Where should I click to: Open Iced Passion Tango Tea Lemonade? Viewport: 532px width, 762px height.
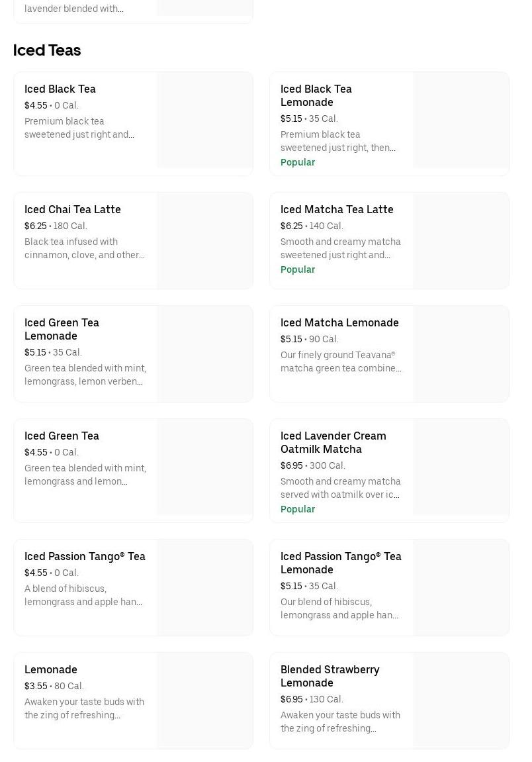click(341, 563)
